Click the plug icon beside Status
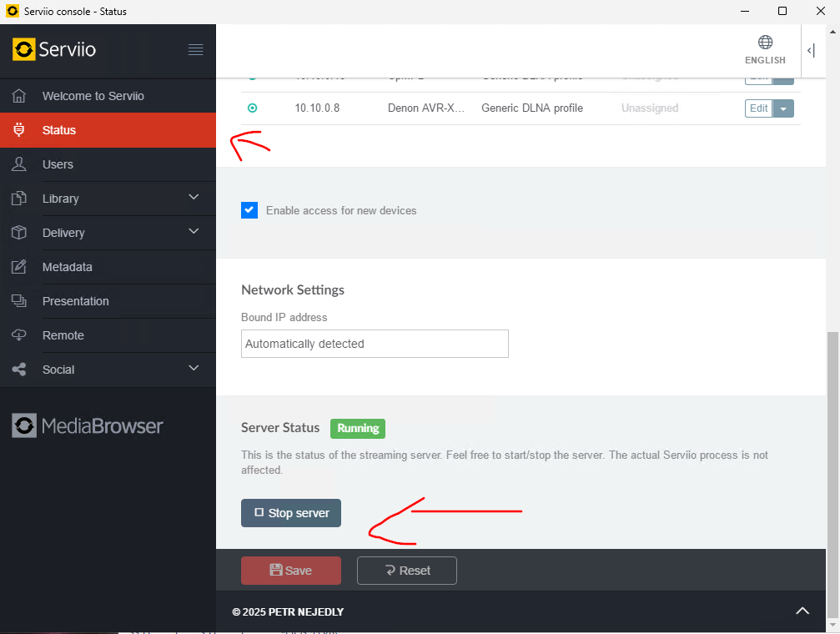 18,129
